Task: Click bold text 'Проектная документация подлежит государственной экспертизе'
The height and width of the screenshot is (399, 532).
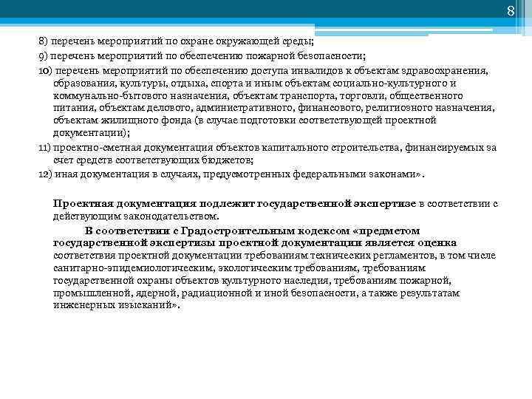Action: coord(234,204)
